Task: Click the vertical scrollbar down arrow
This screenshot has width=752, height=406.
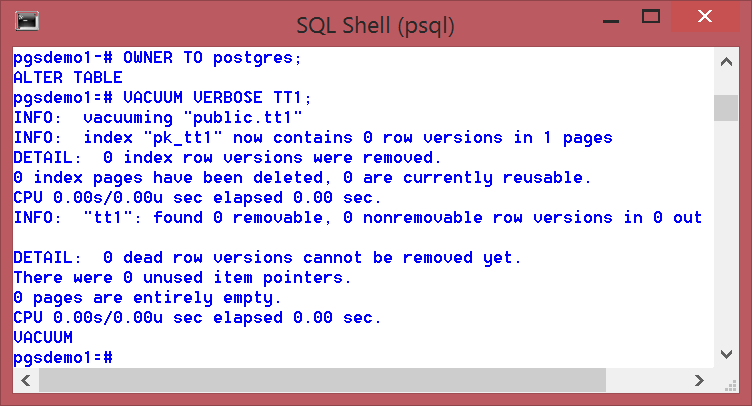Action: tap(726, 353)
